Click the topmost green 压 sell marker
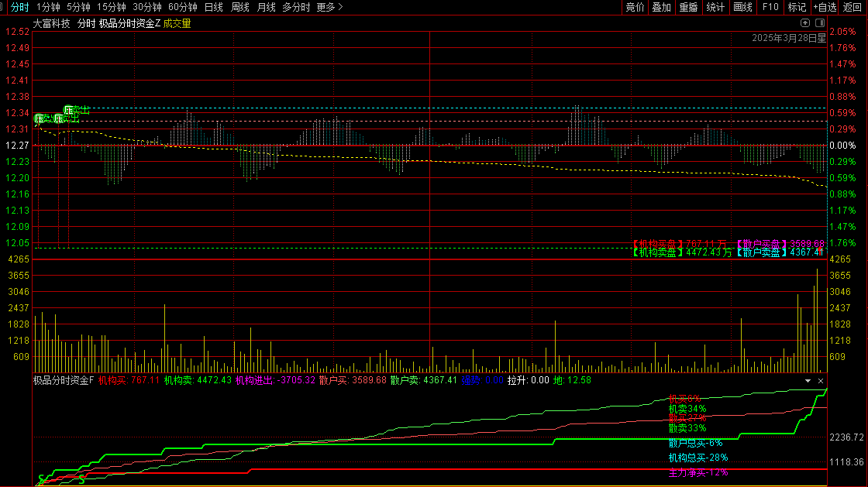868x487 pixels. 69,110
